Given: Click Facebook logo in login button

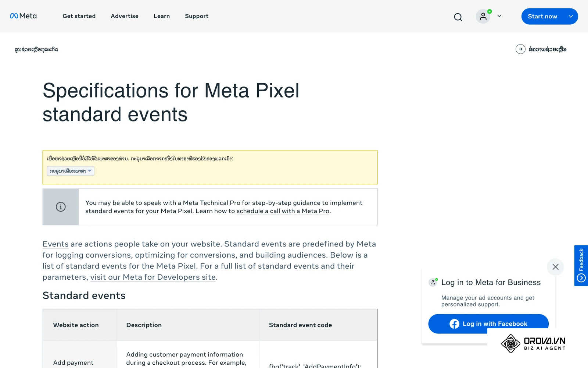Looking at the screenshot, I should [x=454, y=324].
